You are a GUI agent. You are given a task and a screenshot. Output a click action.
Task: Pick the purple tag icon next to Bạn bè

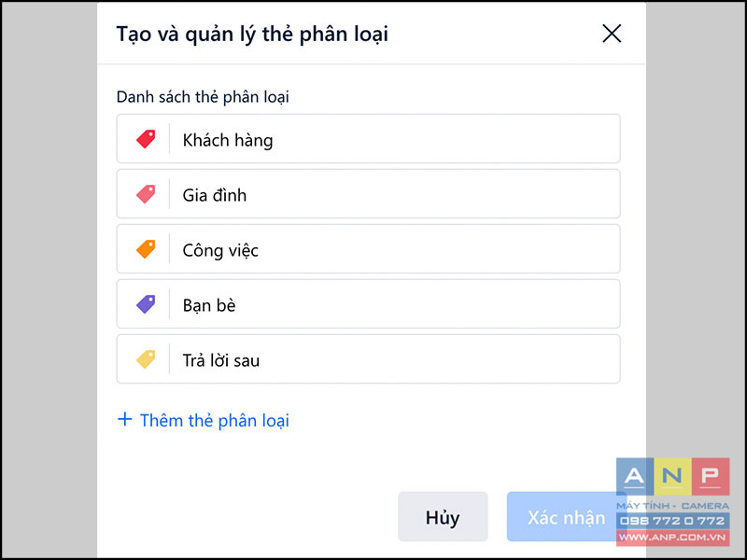pos(146,304)
